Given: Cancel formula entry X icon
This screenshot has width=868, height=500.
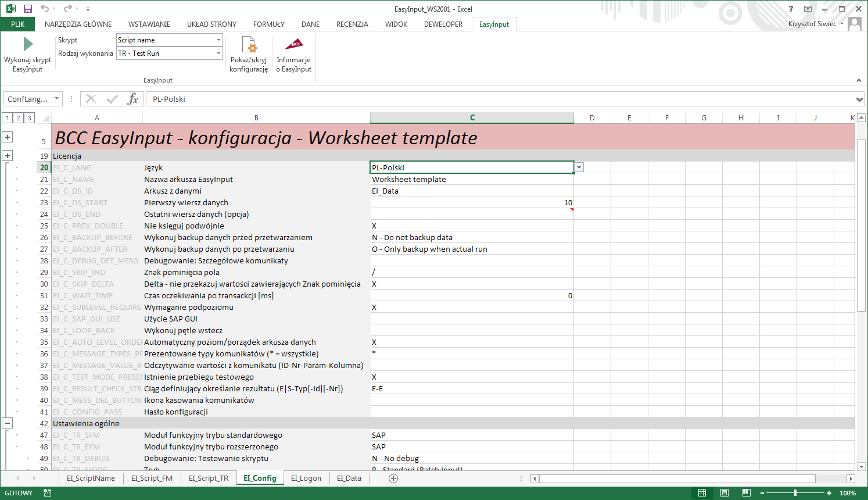Looking at the screenshot, I should tap(91, 99).
